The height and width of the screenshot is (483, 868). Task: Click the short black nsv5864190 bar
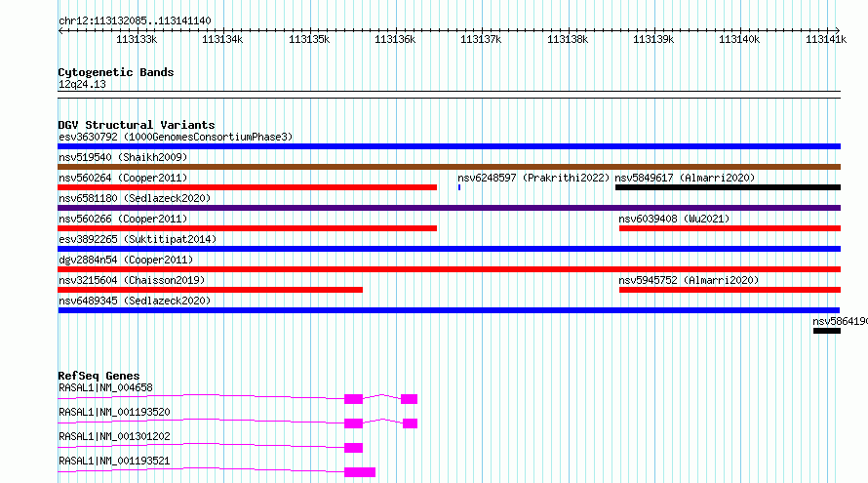point(827,331)
